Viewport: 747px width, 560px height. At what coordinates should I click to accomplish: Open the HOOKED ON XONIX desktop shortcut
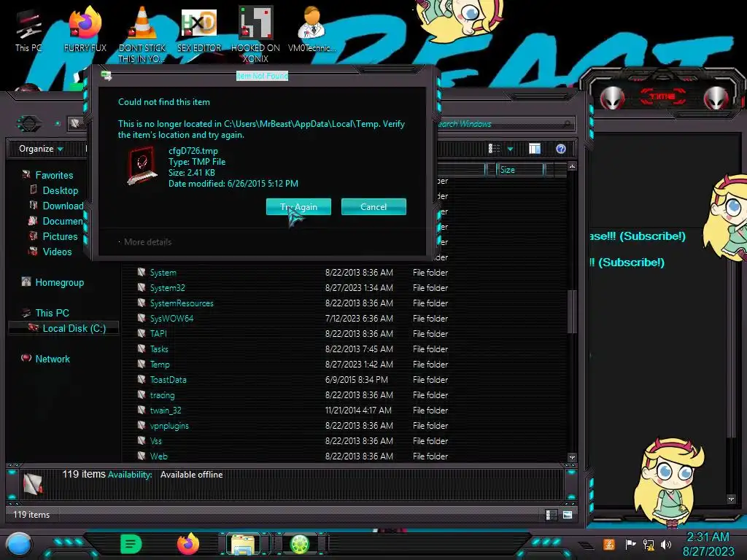[x=255, y=34]
